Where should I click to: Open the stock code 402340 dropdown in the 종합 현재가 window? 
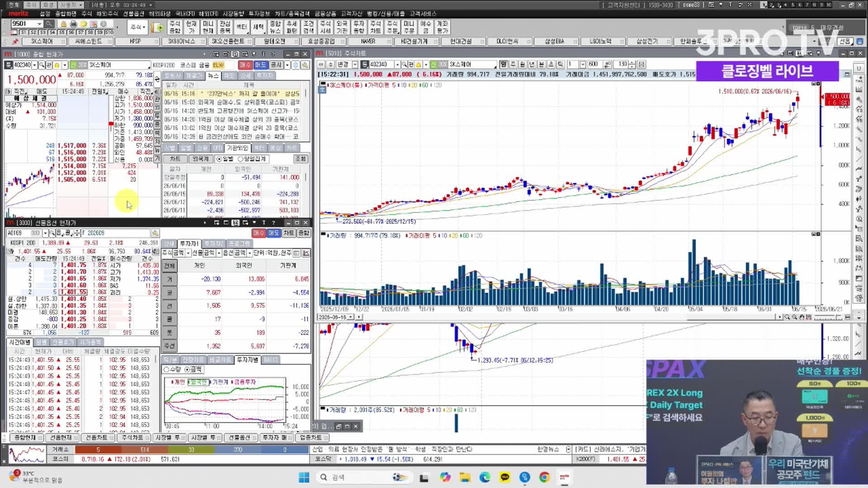[34, 65]
